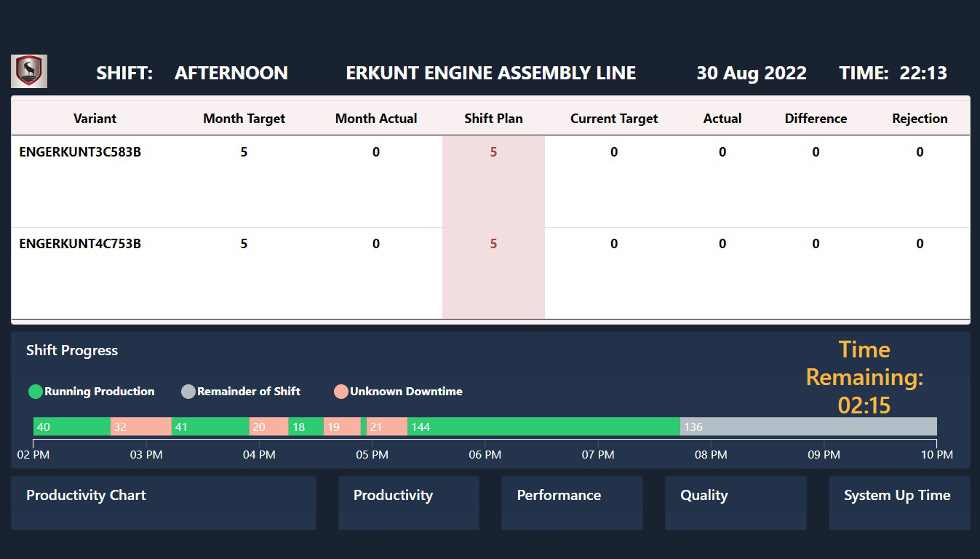Click Month Target value for ENGERKUNT3C583B

[x=244, y=152]
